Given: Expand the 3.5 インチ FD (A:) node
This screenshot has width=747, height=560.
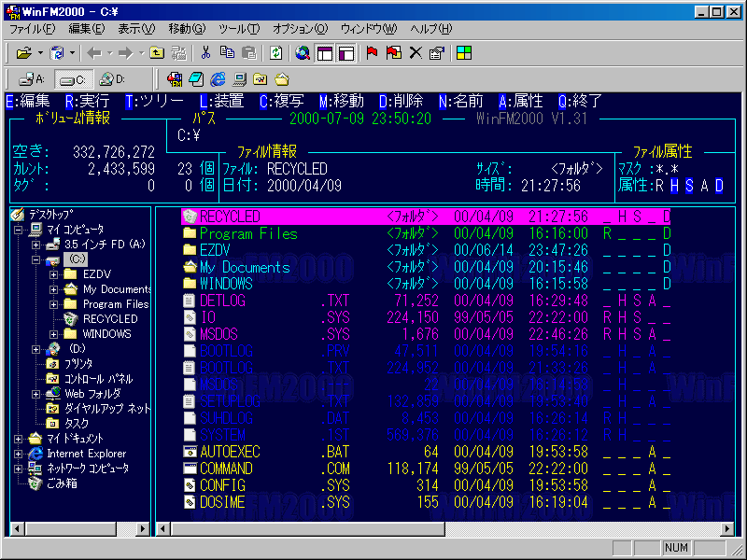Looking at the screenshot, I should point(35,245).
